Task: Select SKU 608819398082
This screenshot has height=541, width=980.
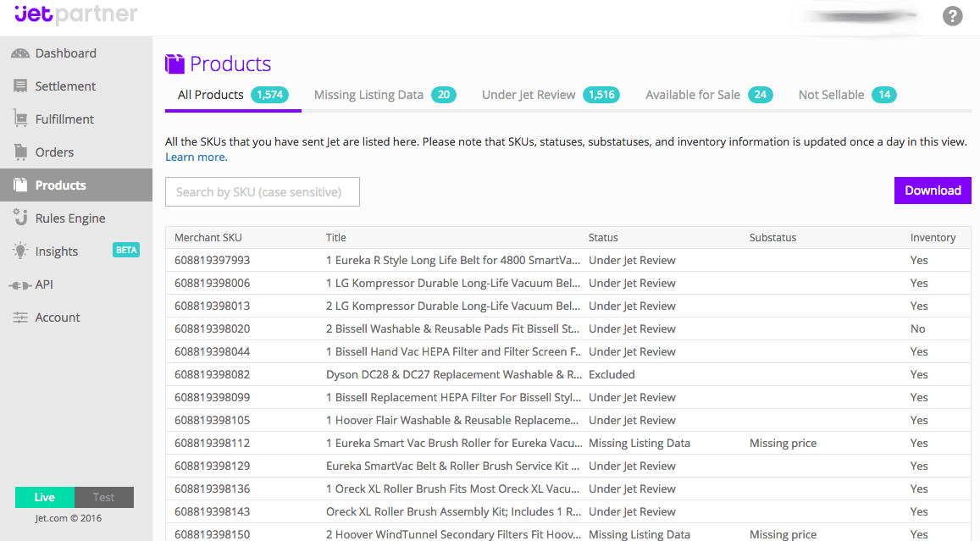Action: 212,374
